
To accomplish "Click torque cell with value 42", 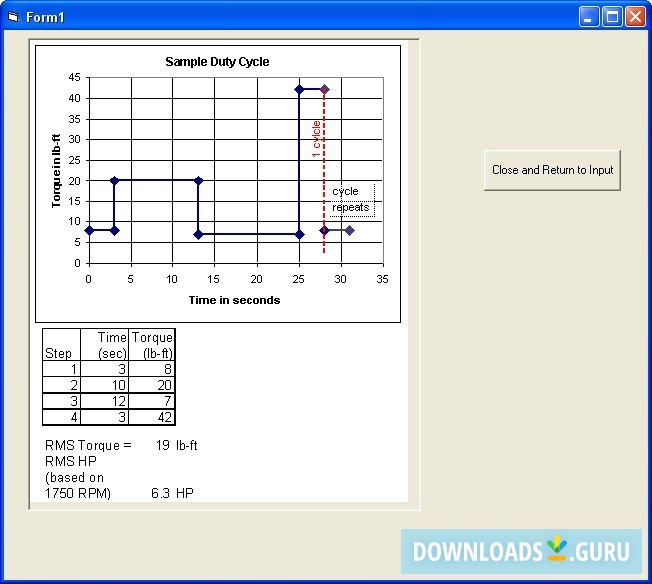I will pyautogui.click(x=152, y=417).
